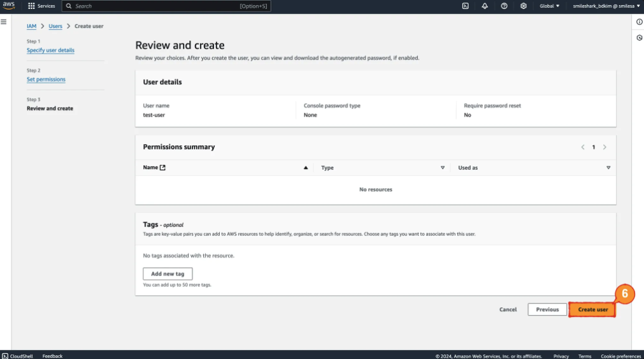Open the CloudShell icon in top bar

click(466, 6)
